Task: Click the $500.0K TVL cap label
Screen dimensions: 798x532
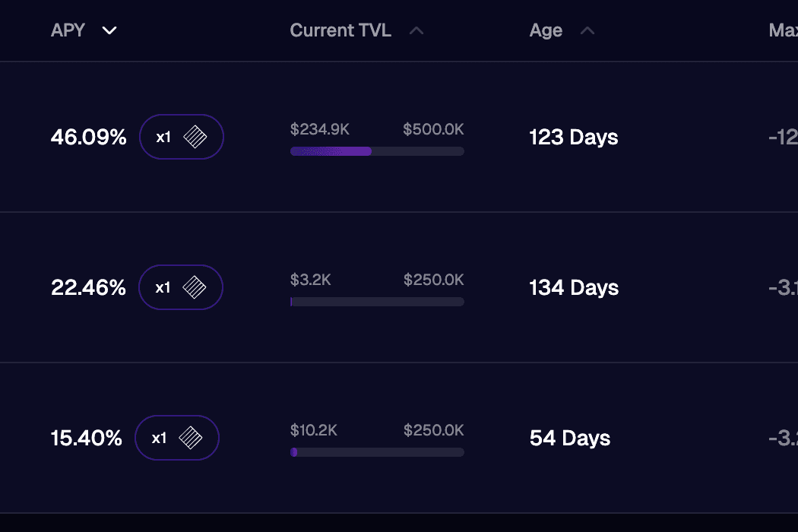Action: [433, 129]
